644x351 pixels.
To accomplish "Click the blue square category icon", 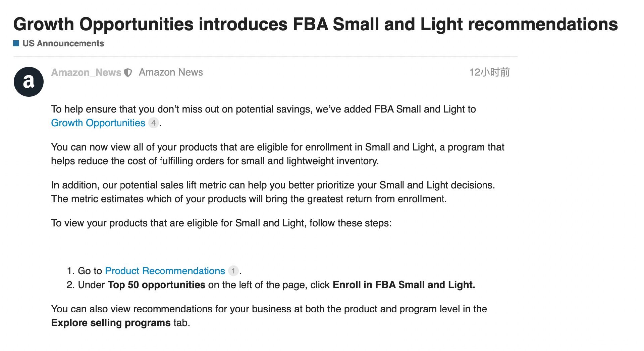I will [16, 43].
